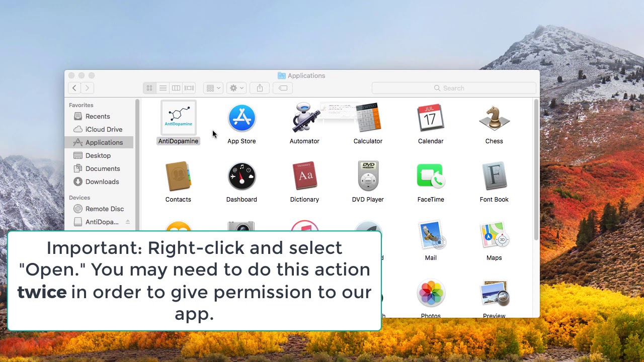The height and width of the screenshot is (362, 644).
Task: Click the "Font Book" label text
Action: coord(494,199)
